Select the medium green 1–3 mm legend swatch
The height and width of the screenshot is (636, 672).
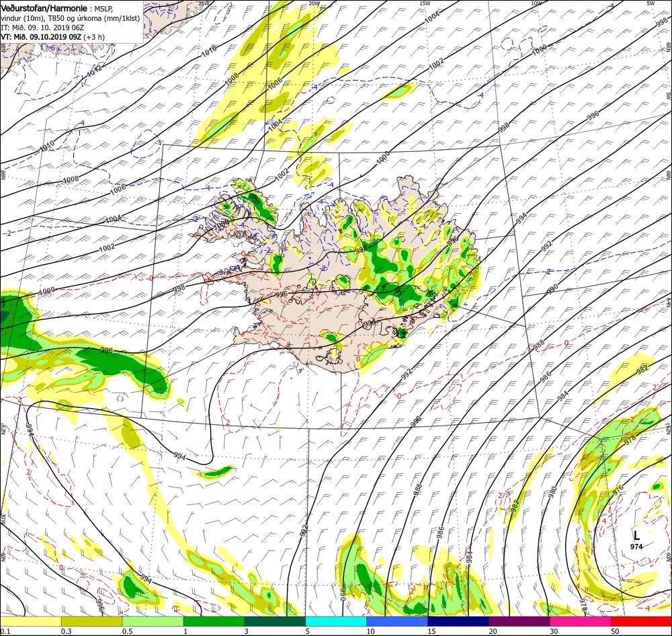pyautogui.click(x=214, y=621)
